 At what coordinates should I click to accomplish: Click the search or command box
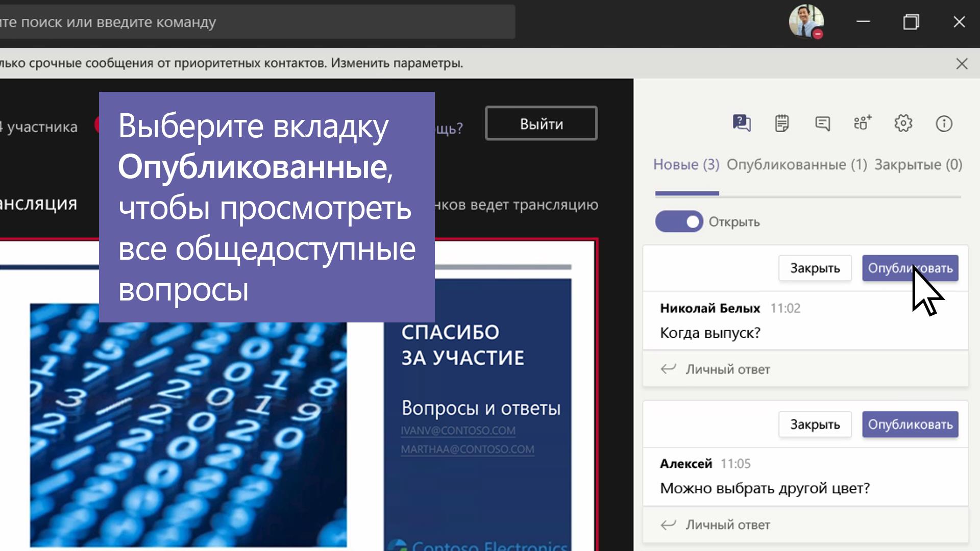[x=257, y=22]
